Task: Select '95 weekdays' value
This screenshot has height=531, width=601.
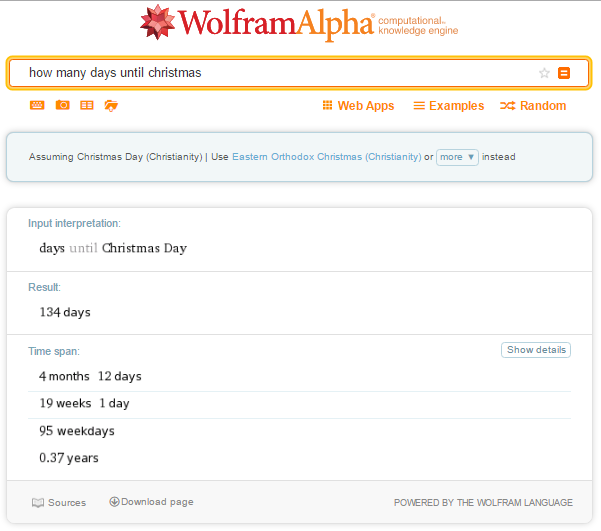Action: pos(77,431)
